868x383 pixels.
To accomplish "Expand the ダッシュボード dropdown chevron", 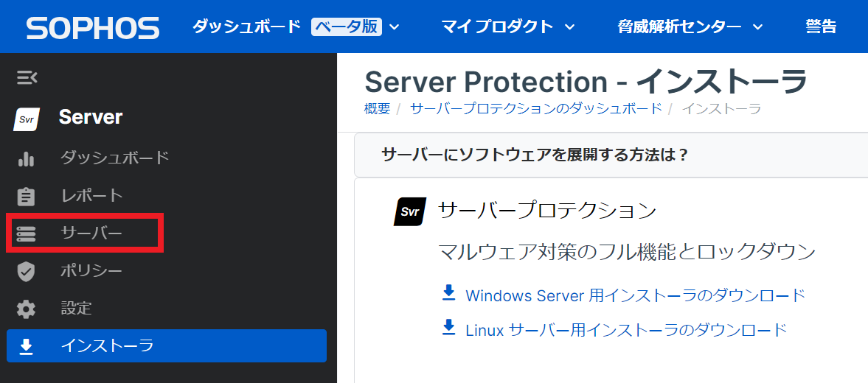I will [x=394, y=27].
